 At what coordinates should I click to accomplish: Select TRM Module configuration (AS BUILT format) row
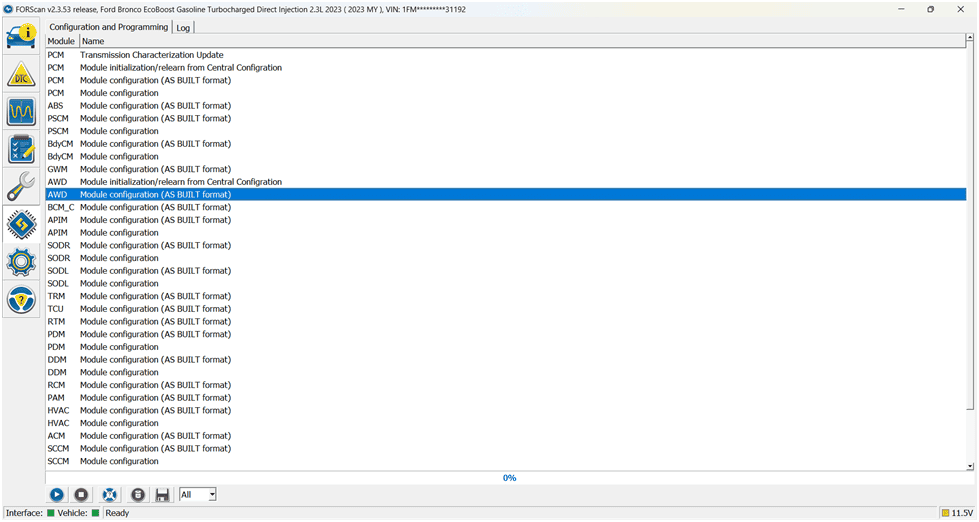click(506, 296)
